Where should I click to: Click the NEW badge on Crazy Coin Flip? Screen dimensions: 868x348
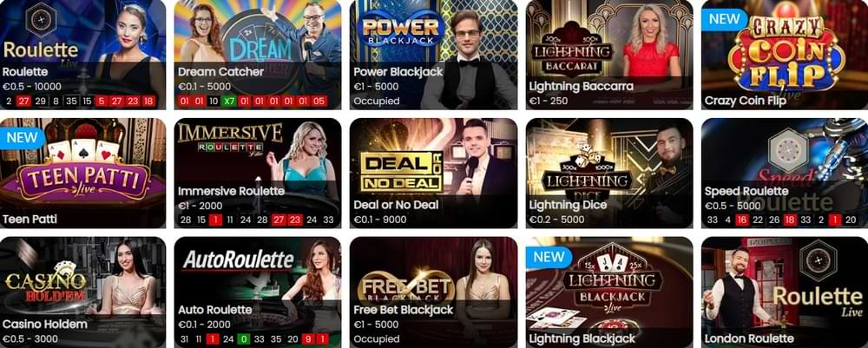pos(724,19)
